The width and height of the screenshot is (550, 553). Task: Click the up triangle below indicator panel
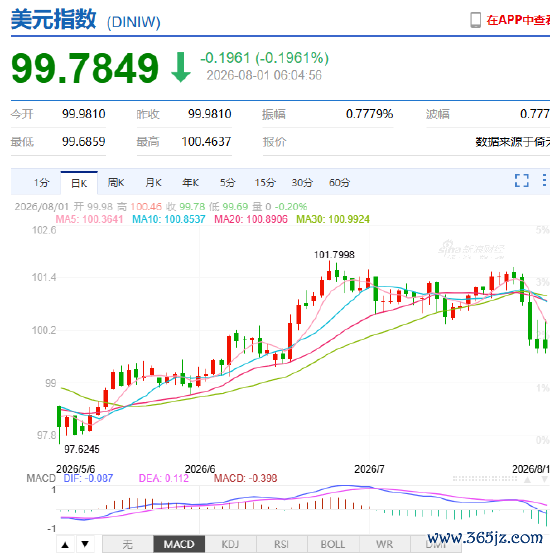(x=65, y=545)
